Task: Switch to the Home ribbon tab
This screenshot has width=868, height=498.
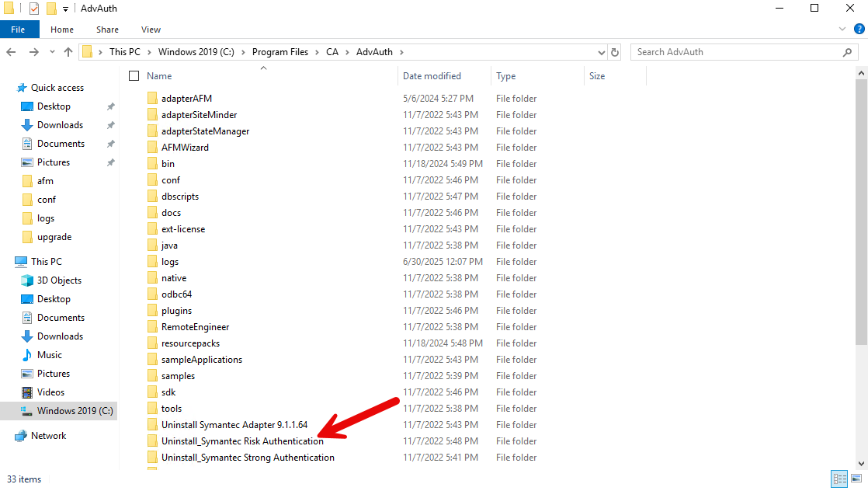Action: [x=62, y=30]
